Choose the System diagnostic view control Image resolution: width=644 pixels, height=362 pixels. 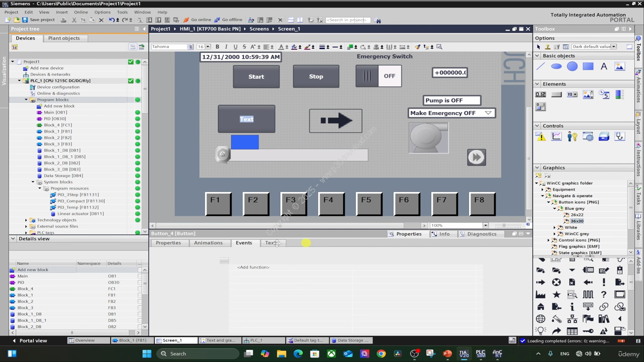coord(619,136)
